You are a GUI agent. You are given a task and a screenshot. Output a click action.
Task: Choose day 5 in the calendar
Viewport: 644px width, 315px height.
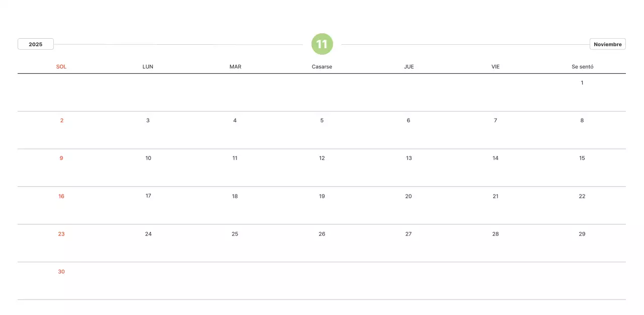coord(322,121)
